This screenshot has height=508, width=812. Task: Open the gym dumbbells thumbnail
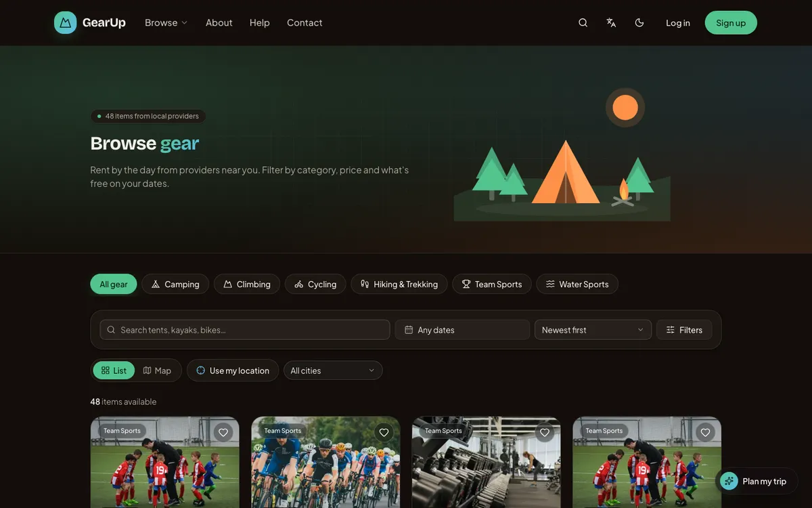coord(487,462)
